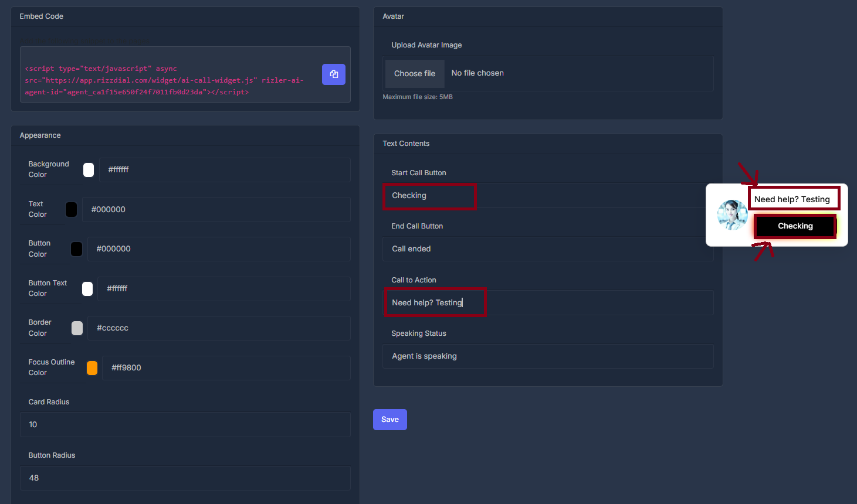Click the Upload Avatar Image label
This screenshot has height=504, width=857.
point(426,45)
